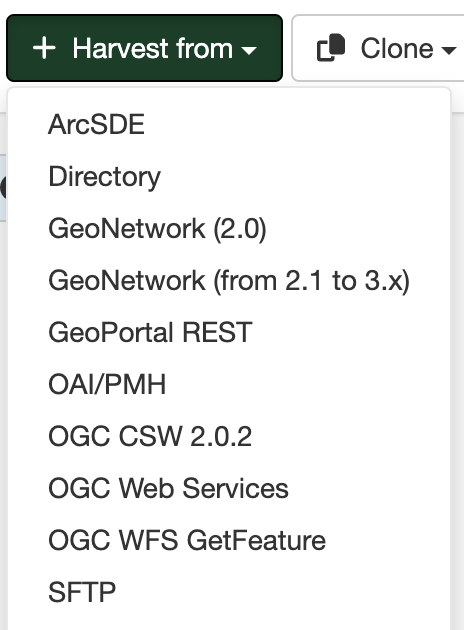
Task: Click the copy icon on Clone button
Action: pyautogui.click(x=331, y=48)
